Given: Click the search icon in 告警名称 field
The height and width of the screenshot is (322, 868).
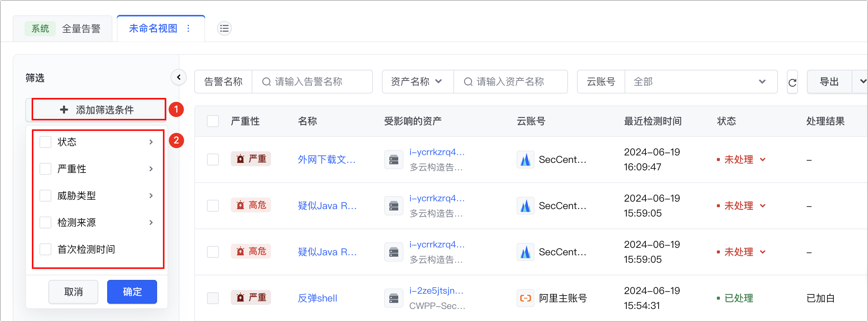Looking at the screenshot, I should pyautogui.click(x=267, y=82).
